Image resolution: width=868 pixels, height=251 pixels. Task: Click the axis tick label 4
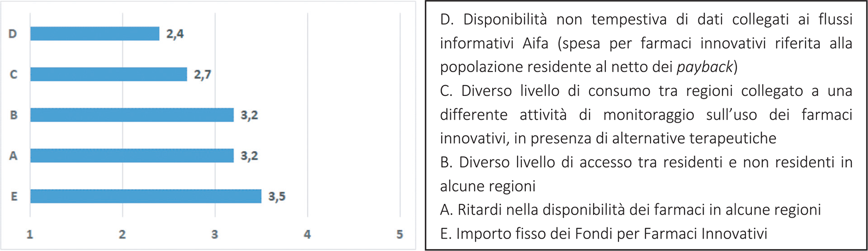307,234
